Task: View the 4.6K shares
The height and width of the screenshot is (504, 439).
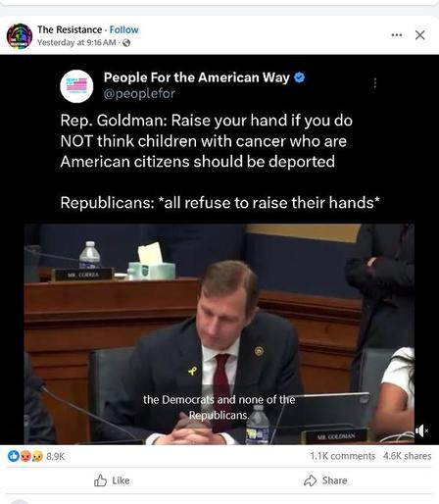Action: (x=408, y=456)
